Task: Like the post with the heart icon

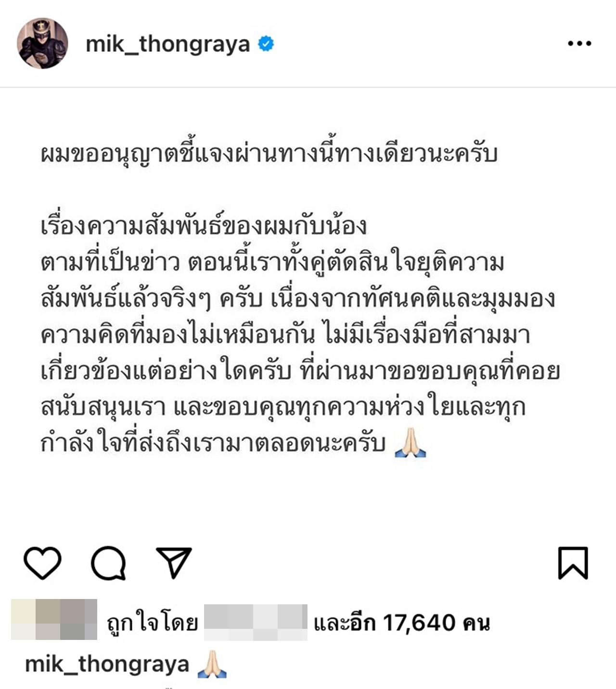Action: coord(42,563)
